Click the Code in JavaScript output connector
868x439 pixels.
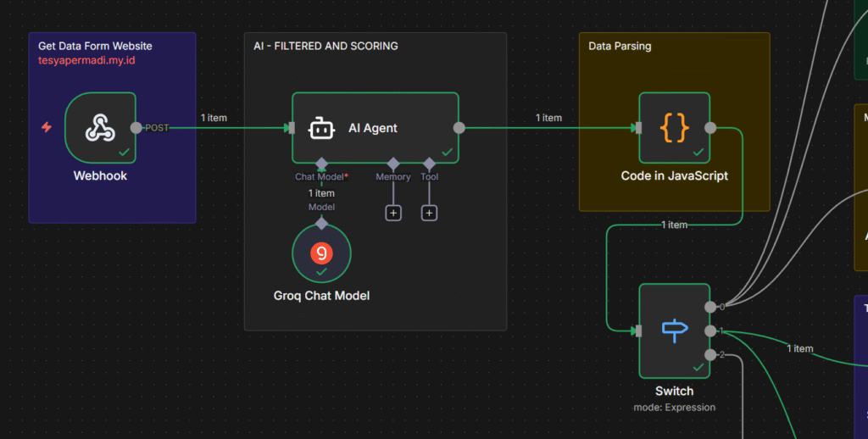tap(710, 128)
